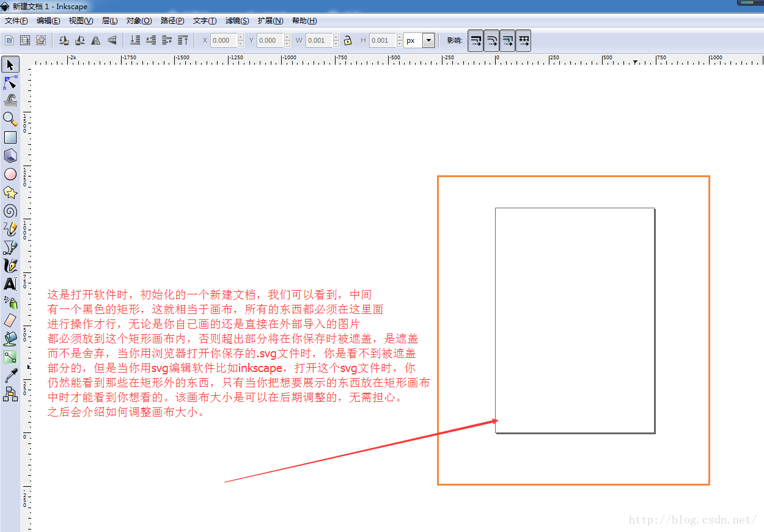This screenshot has width=764, height=532.
Task: Flip selection vertically
Action: tap(112, 40)
